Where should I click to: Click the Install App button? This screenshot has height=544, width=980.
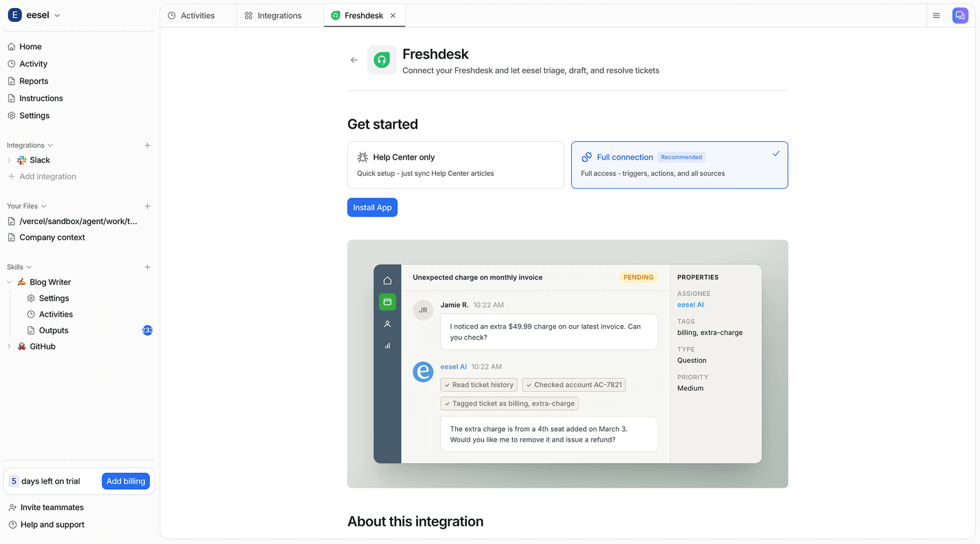coord(372,207)
